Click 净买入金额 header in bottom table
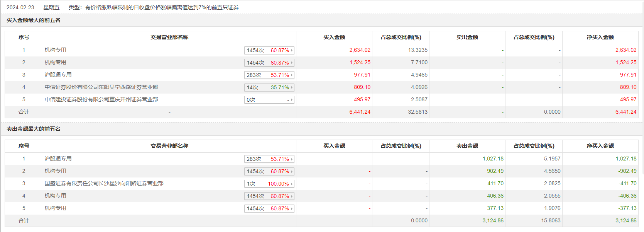The height and width of the screenshot is (232, 644). (600, 146)
